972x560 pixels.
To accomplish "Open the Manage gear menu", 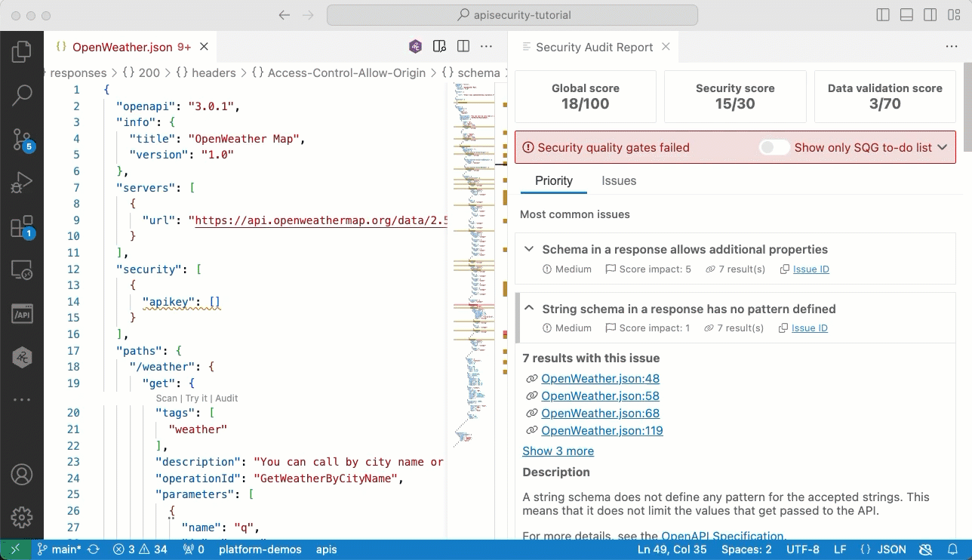I will coord(22,518).
